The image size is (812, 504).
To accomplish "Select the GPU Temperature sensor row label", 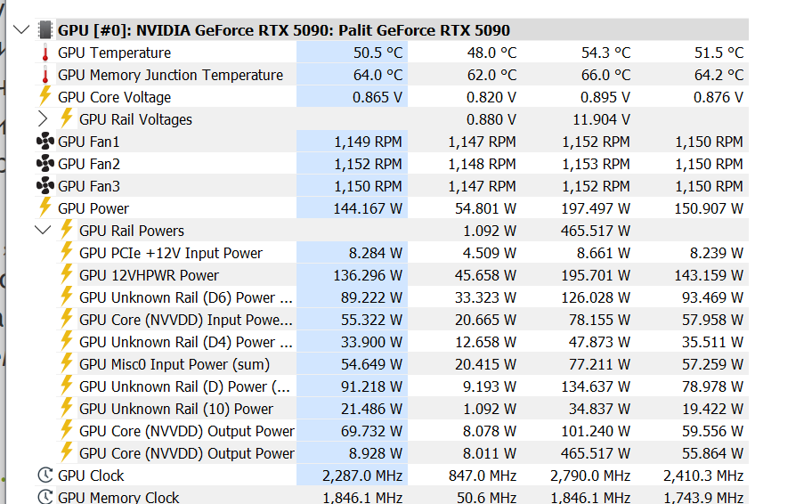I will (115, 53).
